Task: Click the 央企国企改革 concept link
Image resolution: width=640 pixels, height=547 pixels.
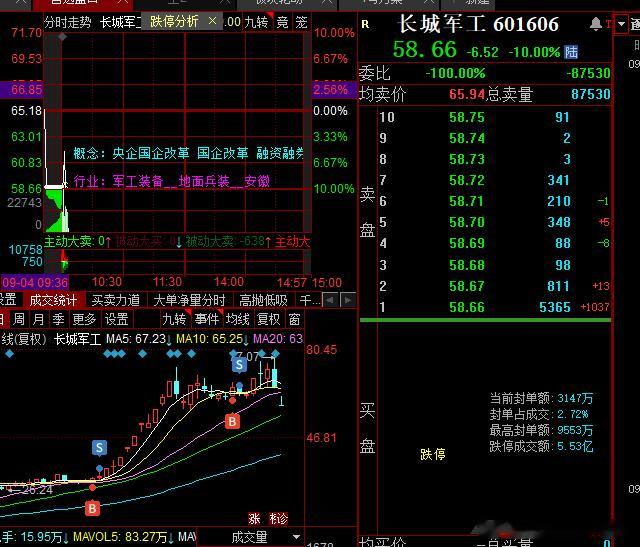Action: point(151,153)
